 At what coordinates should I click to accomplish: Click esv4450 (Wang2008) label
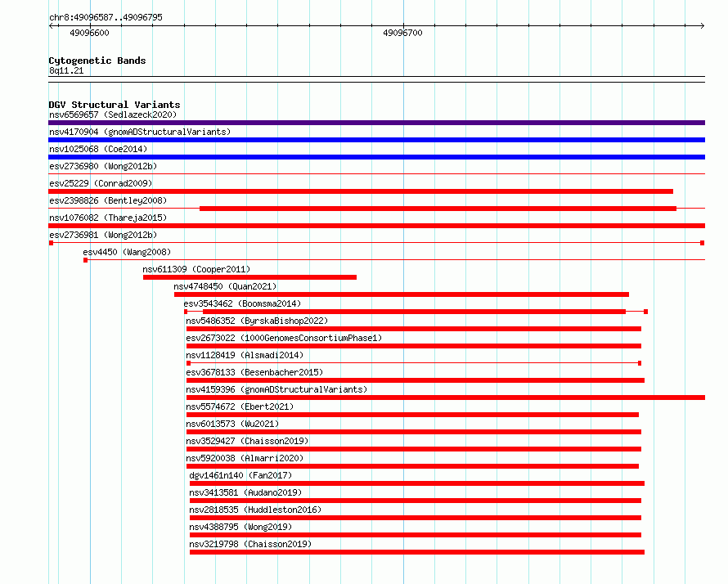[127, 252]
